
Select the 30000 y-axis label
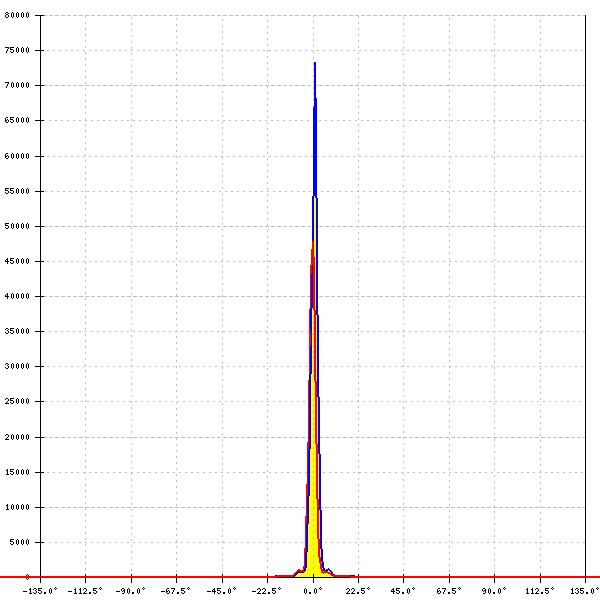point(17,366)
